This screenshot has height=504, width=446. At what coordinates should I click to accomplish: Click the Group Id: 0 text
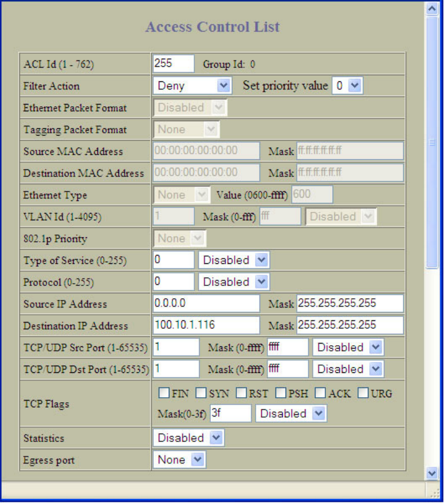coord(229,64)
